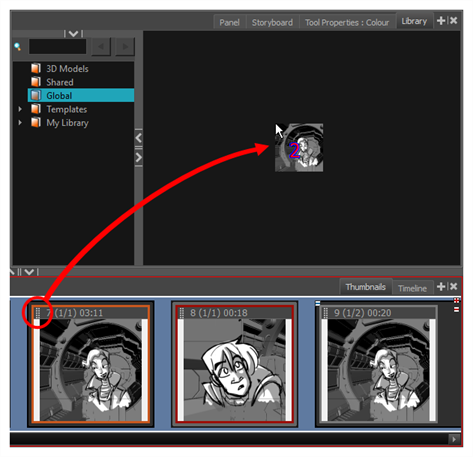Expand the Templates folder tree
Screen dimensions: 473x457
[20, 109]
